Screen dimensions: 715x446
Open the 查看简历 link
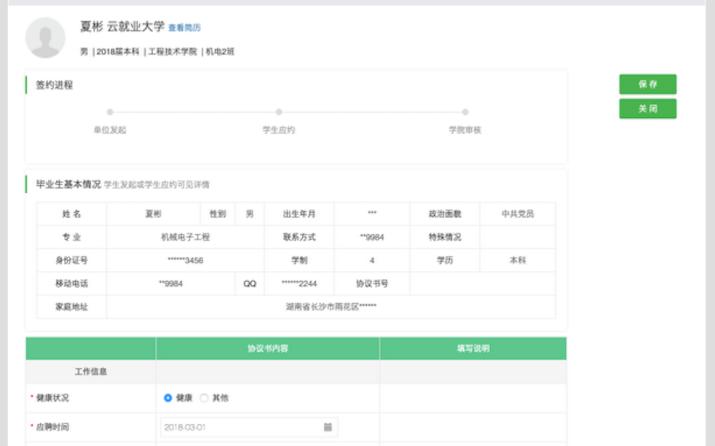click(x=184, y=28)
